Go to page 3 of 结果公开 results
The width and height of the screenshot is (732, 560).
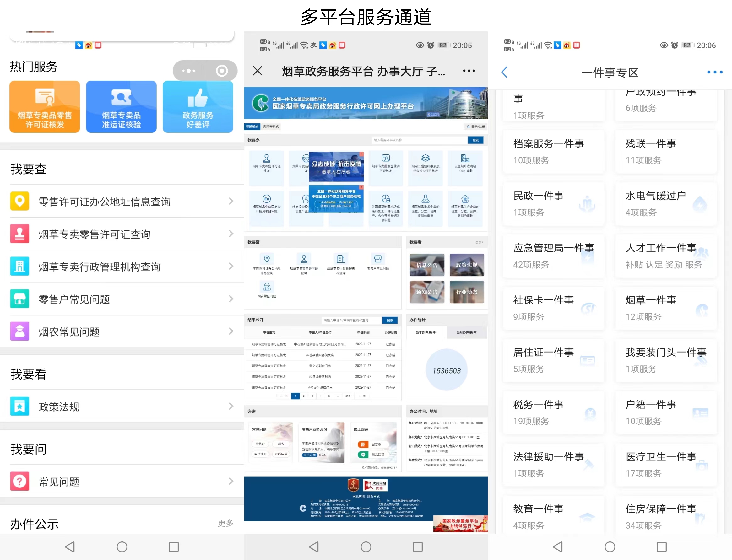(x=312, y=396)
